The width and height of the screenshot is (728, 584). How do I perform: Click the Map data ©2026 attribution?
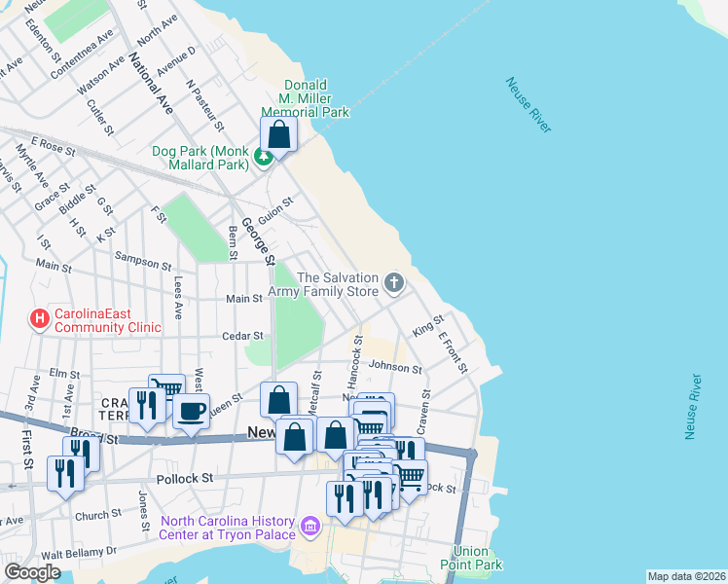coord(687,576)
